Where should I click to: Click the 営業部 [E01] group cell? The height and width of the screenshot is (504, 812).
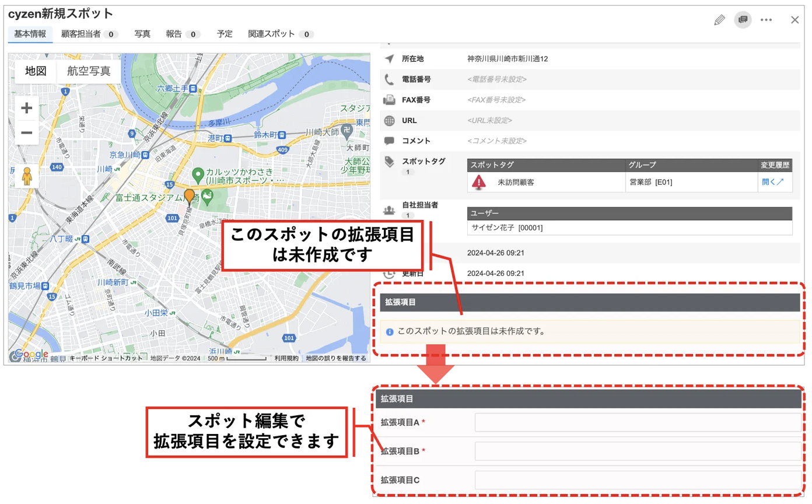(691, 182)
